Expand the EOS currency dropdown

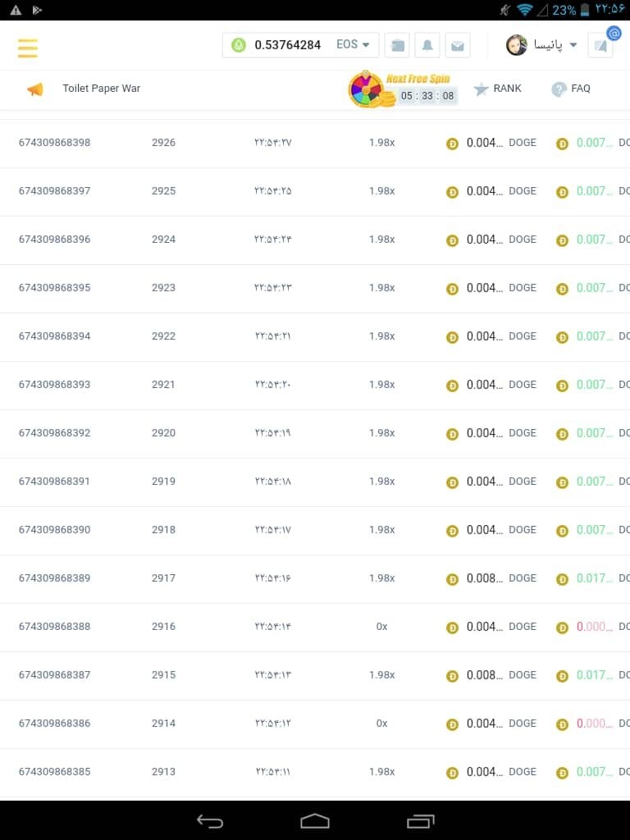[x=354, y=45]
